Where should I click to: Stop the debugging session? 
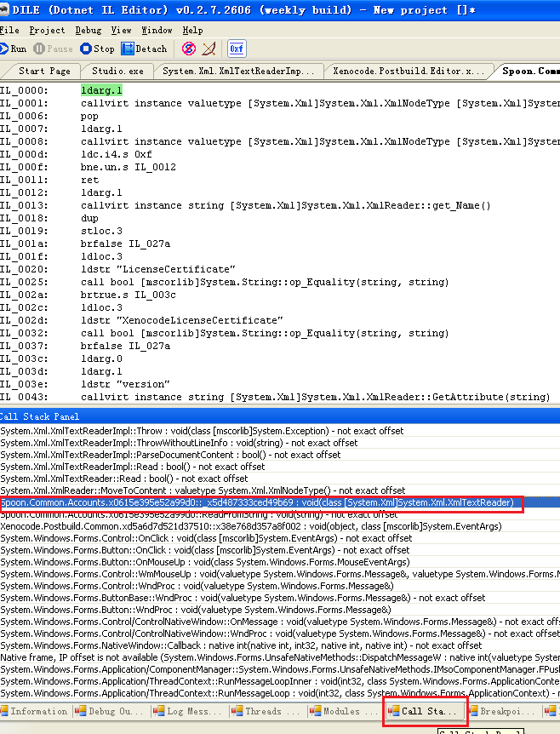click(96, 49)
